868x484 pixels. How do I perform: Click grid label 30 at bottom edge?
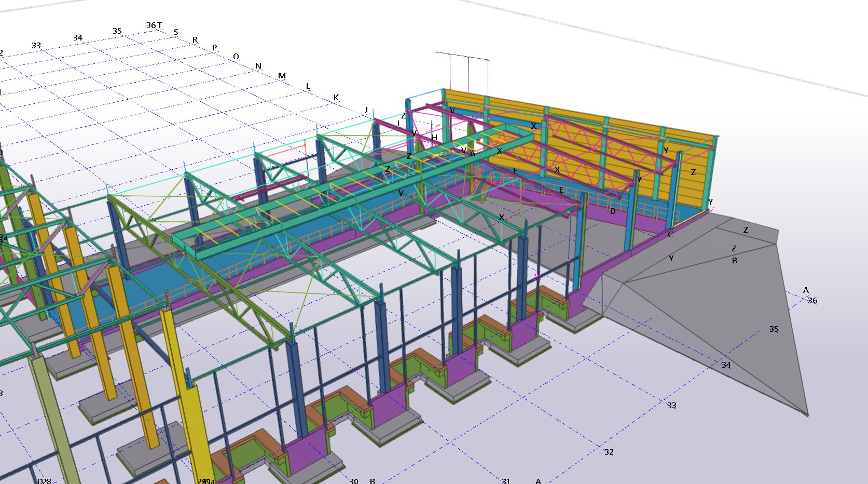click(x=353, y=481)
